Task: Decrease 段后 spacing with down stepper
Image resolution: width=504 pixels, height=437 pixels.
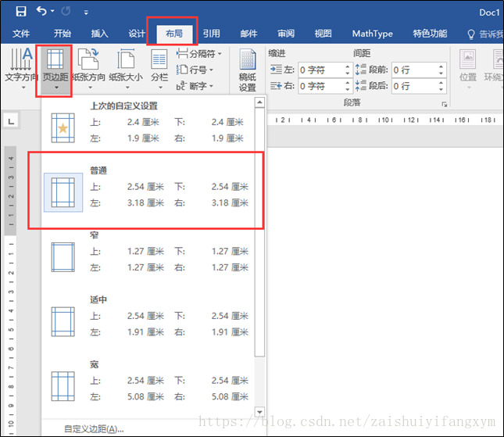Action: 441,89
